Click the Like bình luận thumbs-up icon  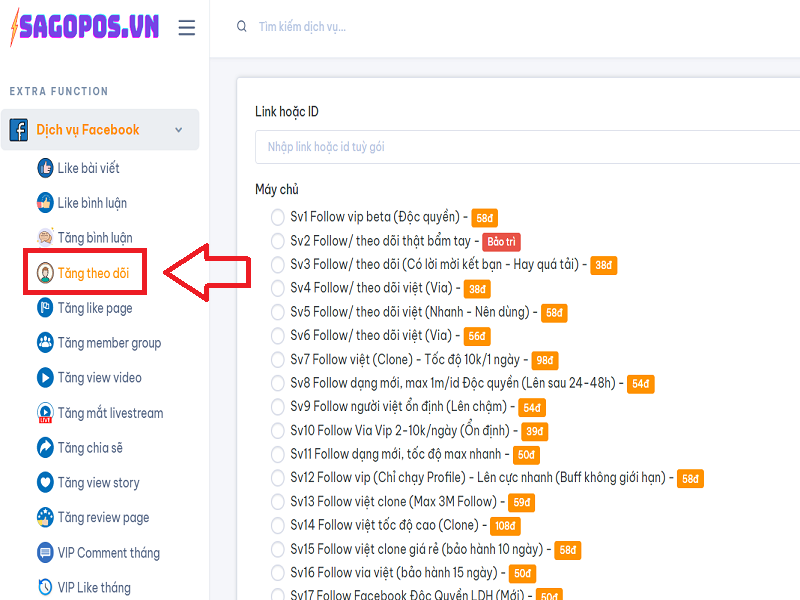point(45,203)
